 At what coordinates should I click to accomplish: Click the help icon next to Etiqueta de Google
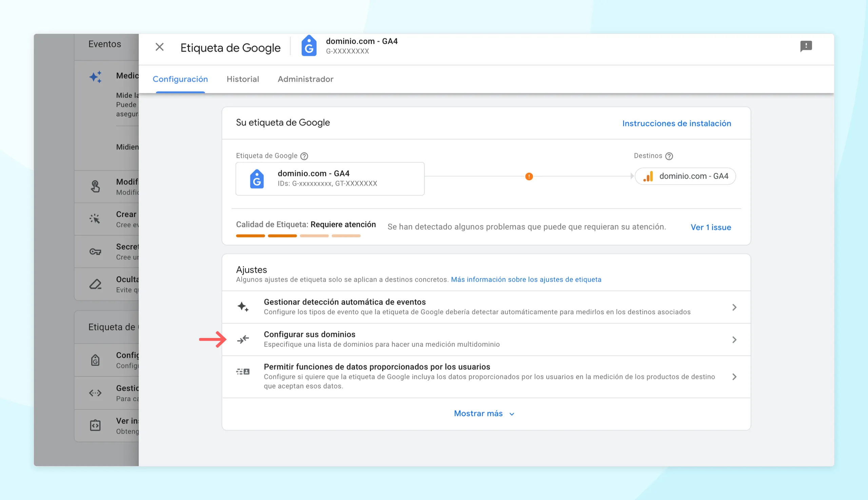point(304,156)
